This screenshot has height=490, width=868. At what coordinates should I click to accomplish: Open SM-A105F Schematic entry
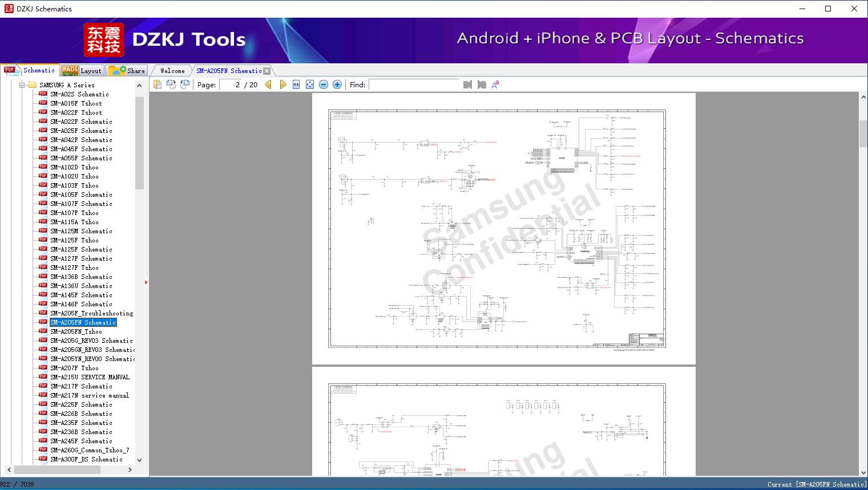81,195
